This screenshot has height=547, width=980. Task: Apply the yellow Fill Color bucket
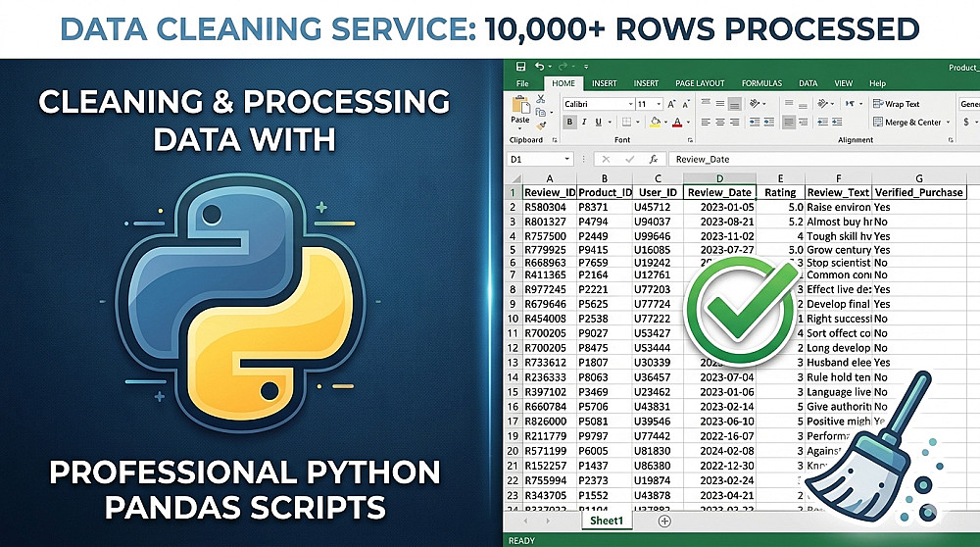[x=655, y=122]
